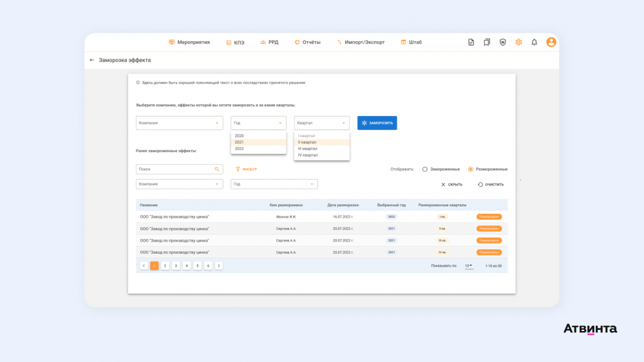
Task: Select the Размороженные radio button
Action: (x=471, y=169)
